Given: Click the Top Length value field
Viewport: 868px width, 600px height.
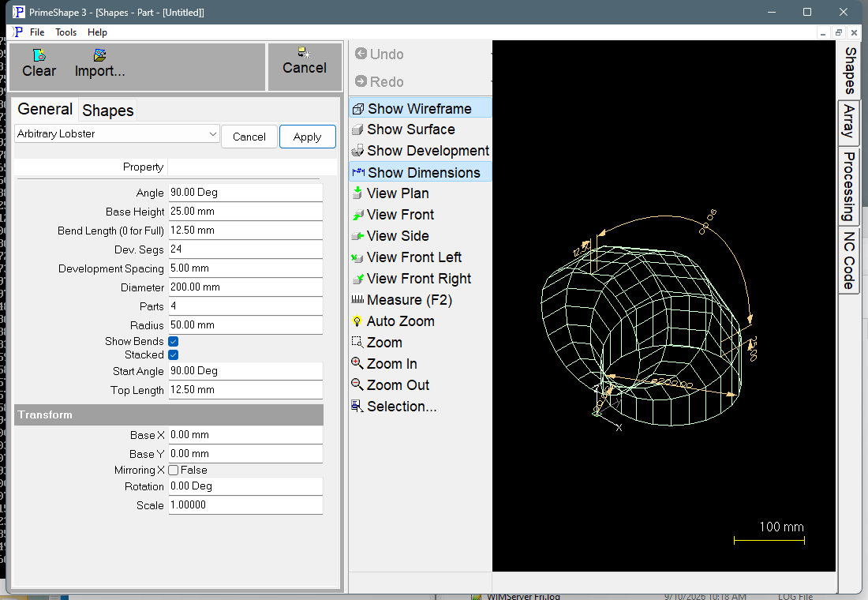Looking at the screenshot, I should pyautogui.click(x=245, y=390).
